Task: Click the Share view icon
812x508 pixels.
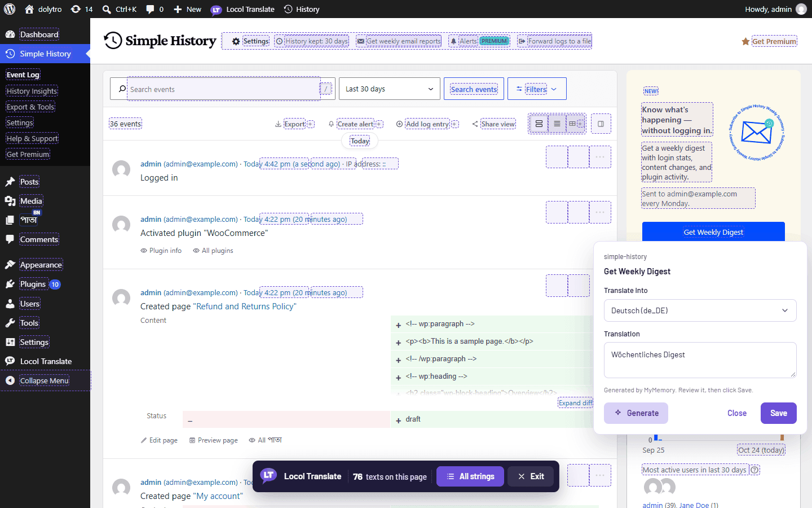Action: tap(475, 124)
